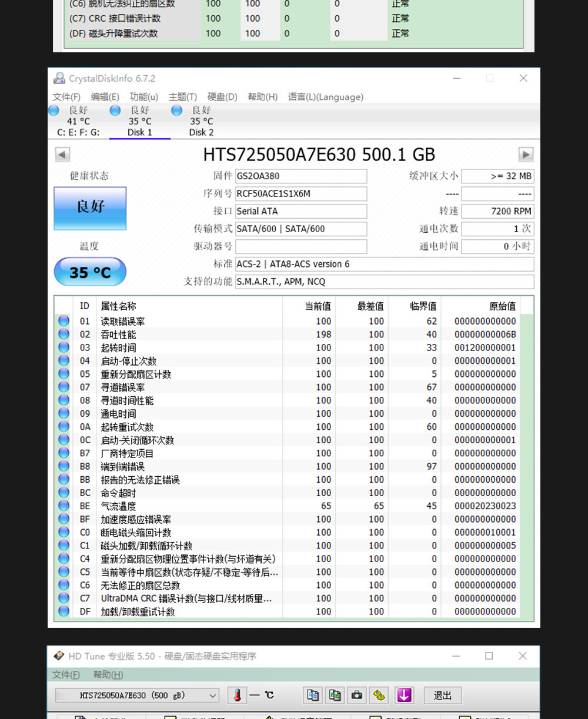Click the features field S.M.A.R.T., APM, NCQ

(385, 282)
